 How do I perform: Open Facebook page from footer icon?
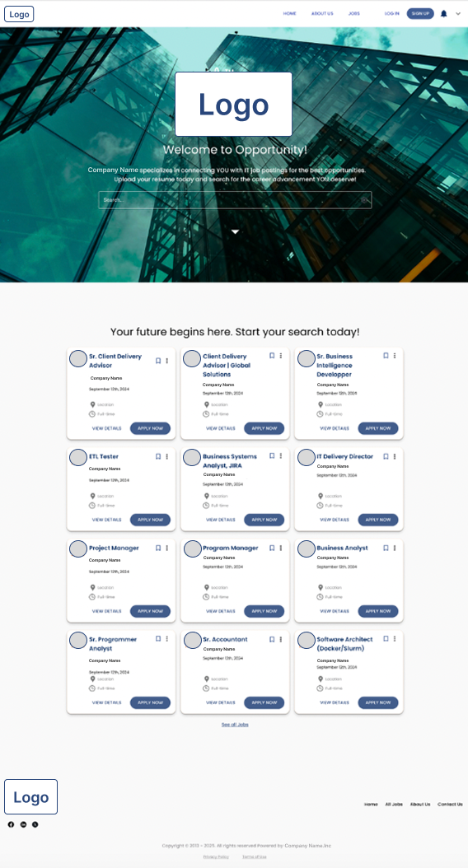pyautogui.click(x=11, y=824)
